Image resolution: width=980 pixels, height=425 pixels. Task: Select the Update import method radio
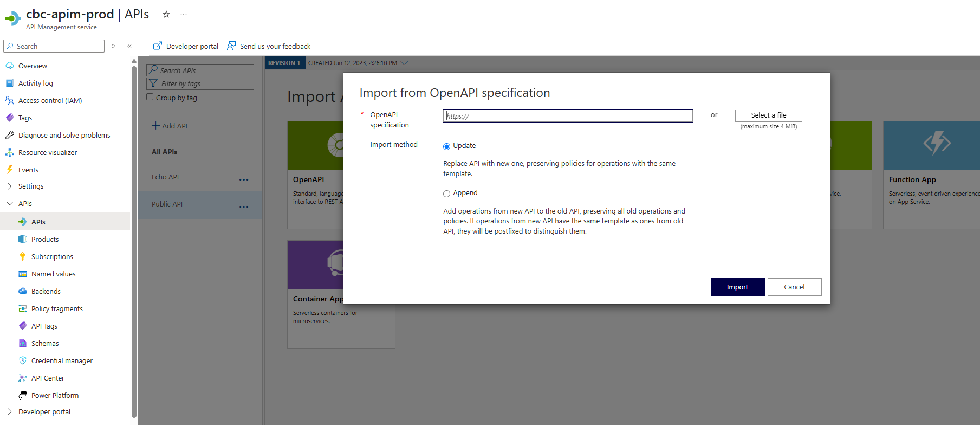[446, 146]
